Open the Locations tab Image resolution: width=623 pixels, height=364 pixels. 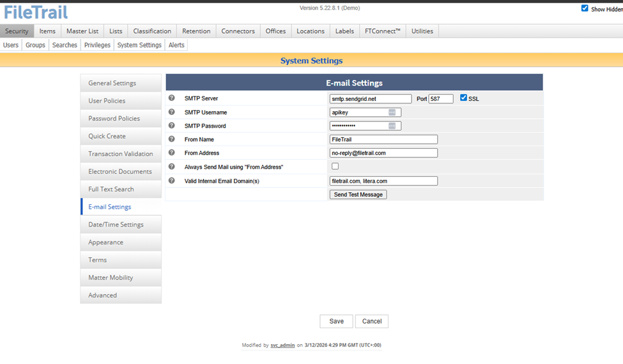pyautogui.click(x=311, y=31)
